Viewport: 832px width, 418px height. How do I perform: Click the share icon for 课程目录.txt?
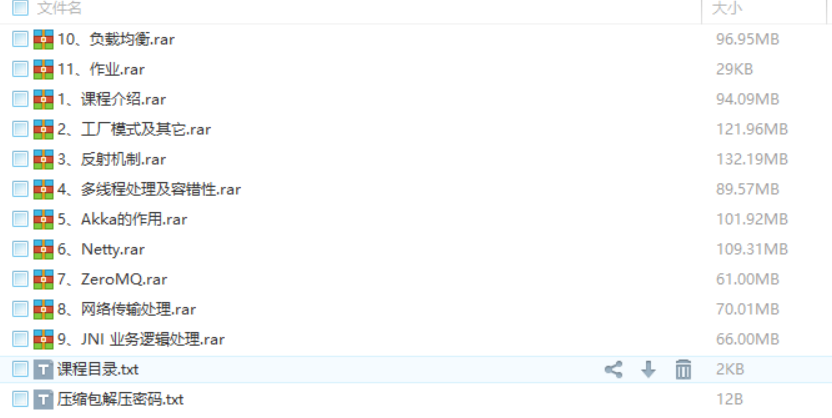click(613, 369)
